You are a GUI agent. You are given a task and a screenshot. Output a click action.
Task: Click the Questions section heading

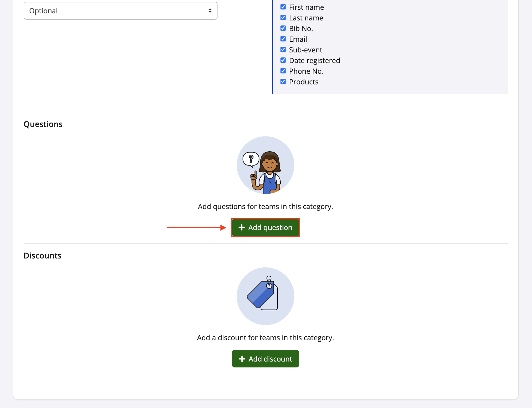pyautogui.click(x=43, y=124)
